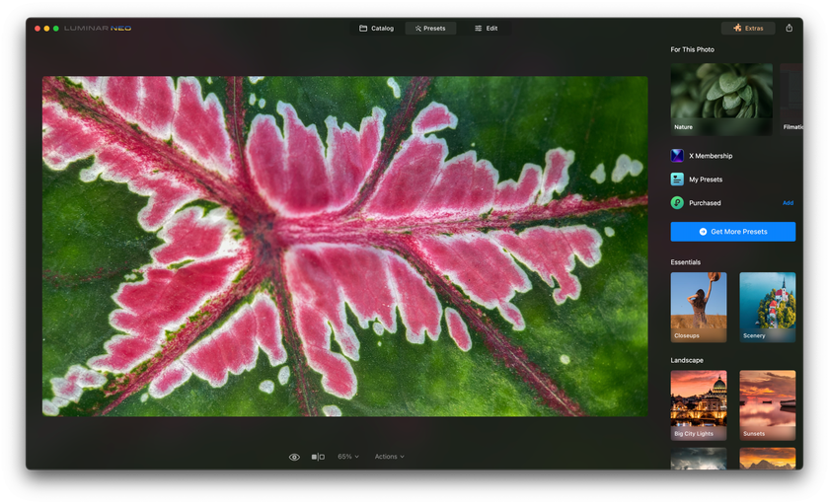Open the Sunsets preset collection

767,405
